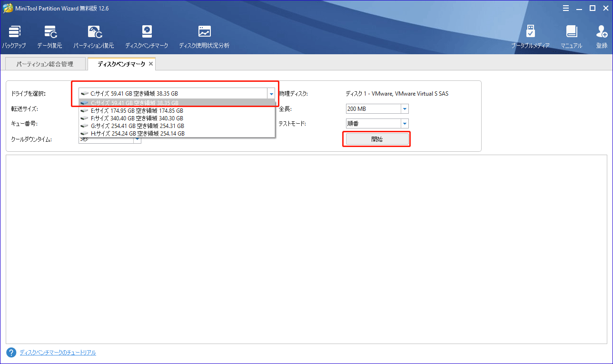Click the 開始 button to start benchmark
Viewport: 613px width, 364px height.
[376, 139]
